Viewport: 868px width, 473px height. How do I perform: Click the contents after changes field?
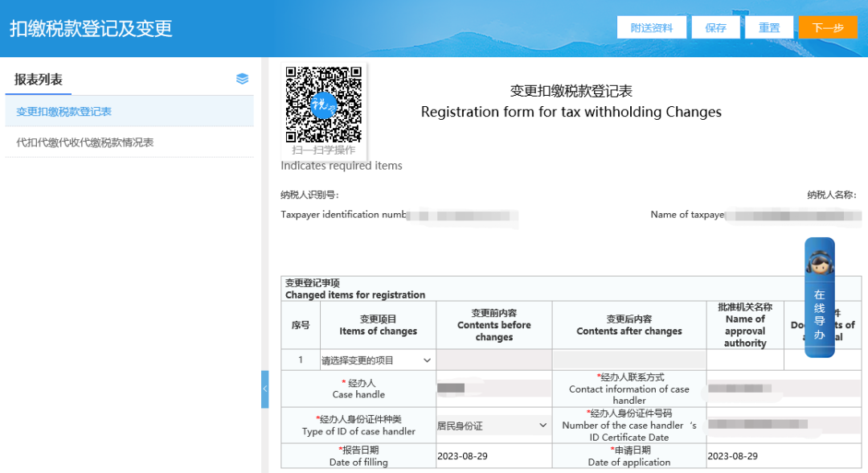(x=628, y=360)
